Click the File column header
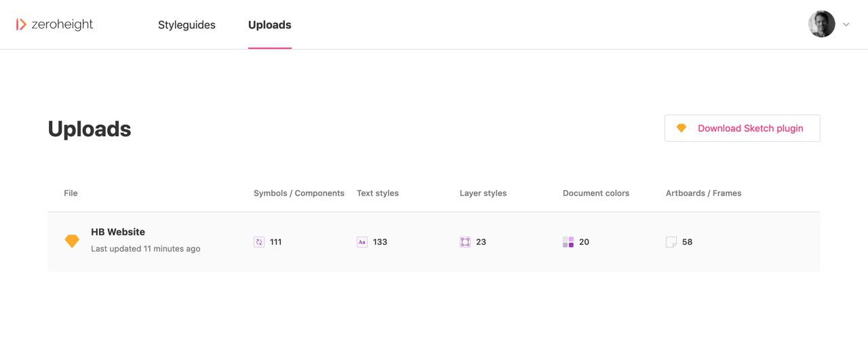Image resolution: width=868 pixels, height=339 pixels. pos(71,193)
